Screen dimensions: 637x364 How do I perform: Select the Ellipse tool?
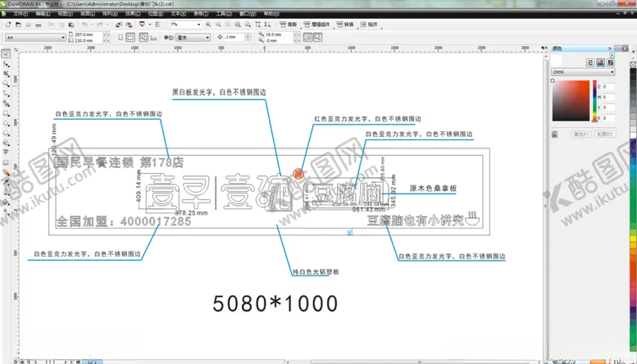click(x=6, y=123)
